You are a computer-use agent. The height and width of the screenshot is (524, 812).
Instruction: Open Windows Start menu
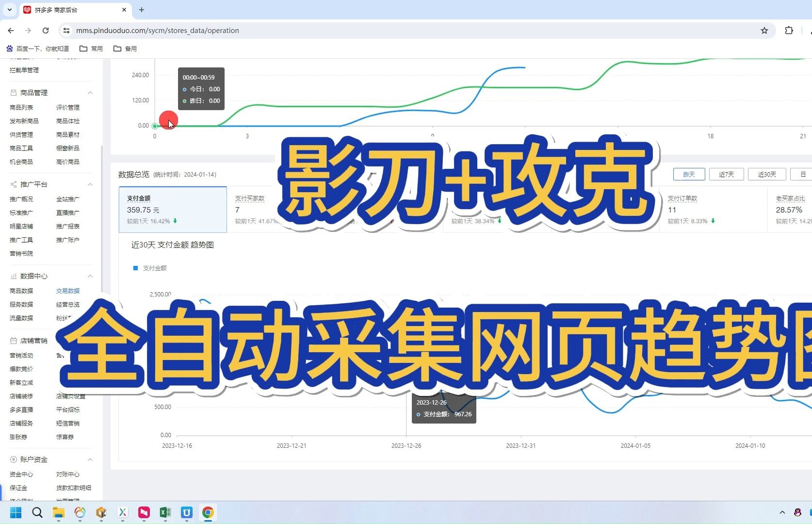tap(16, 512)
